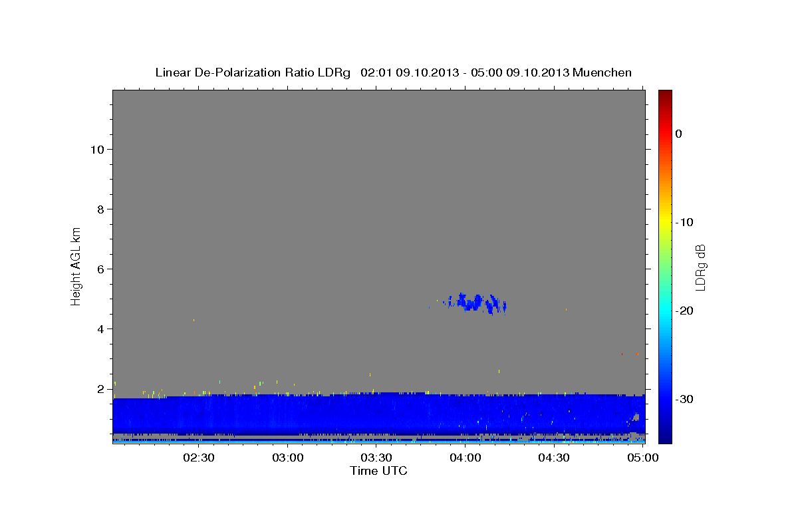Click the height tick label 2

click(100, 389)
